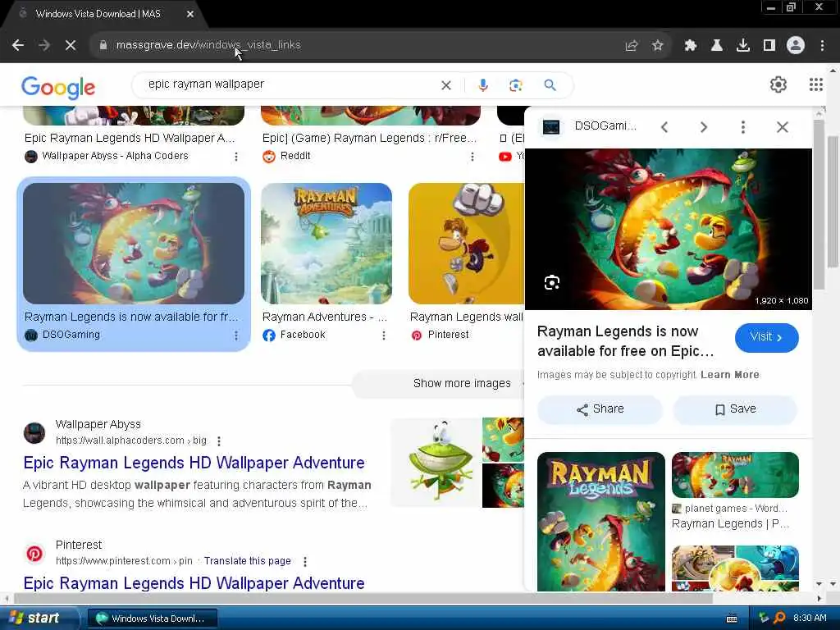Image resolution: width=840 pixels, height=630 pixels.
Task: Start voice search with microphone icon
Action: (x=483, y=85)
